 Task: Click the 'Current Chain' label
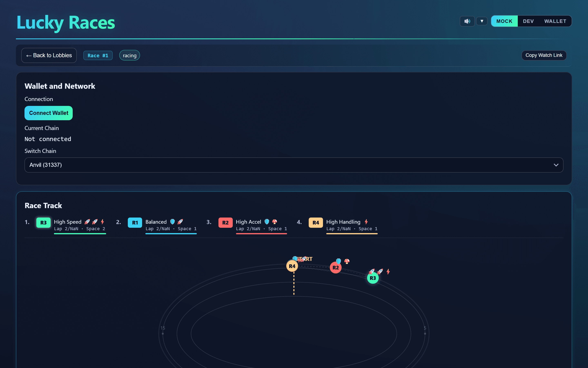[x=42, y=128]
